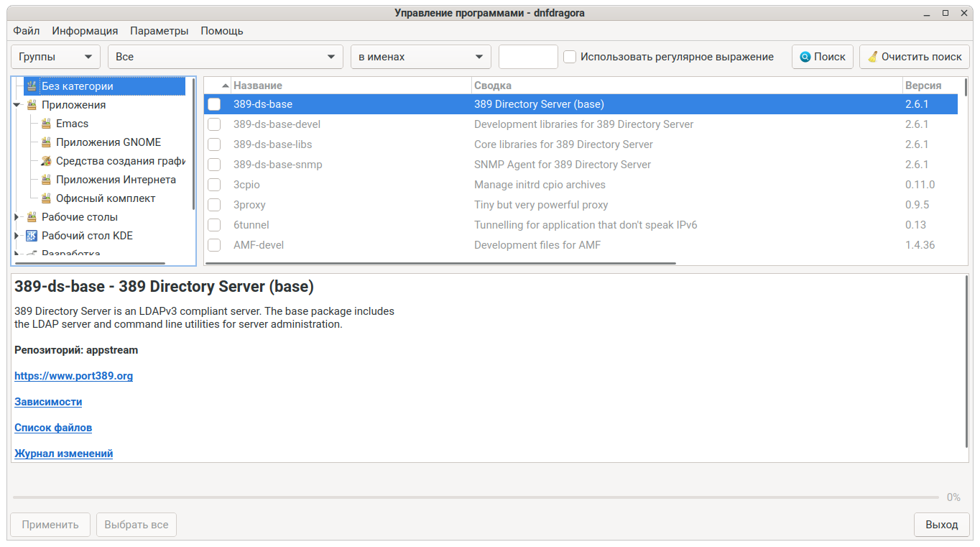980x547 pixels.
Task: Open the https://www.port389.org link
Action: click(x=73, y=376)
